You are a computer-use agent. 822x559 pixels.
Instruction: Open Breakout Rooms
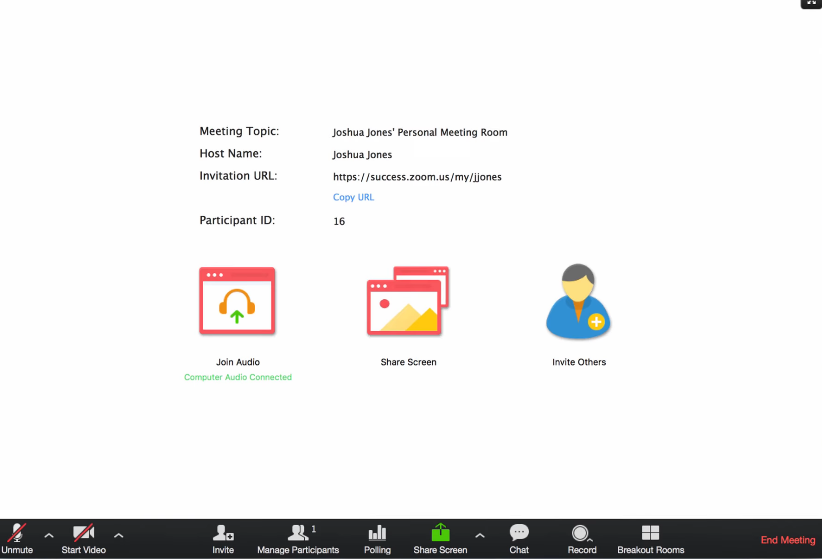(x=651, y=539)
